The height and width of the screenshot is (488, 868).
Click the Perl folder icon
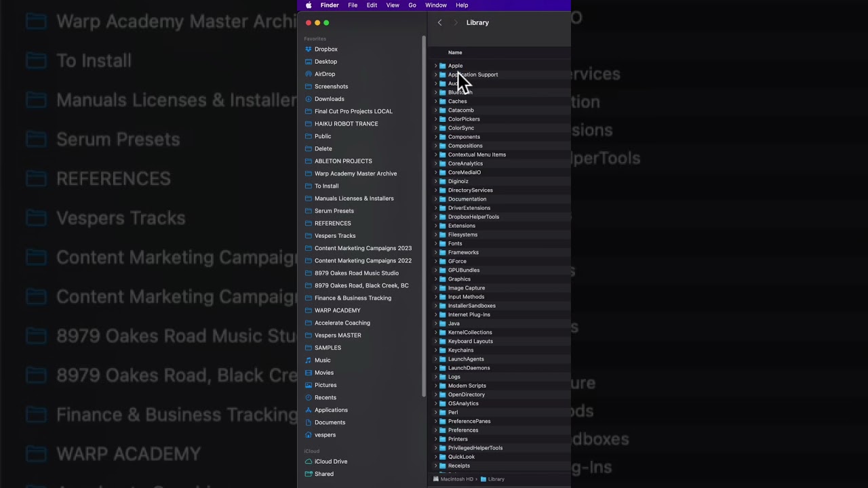tap(443, 412)
